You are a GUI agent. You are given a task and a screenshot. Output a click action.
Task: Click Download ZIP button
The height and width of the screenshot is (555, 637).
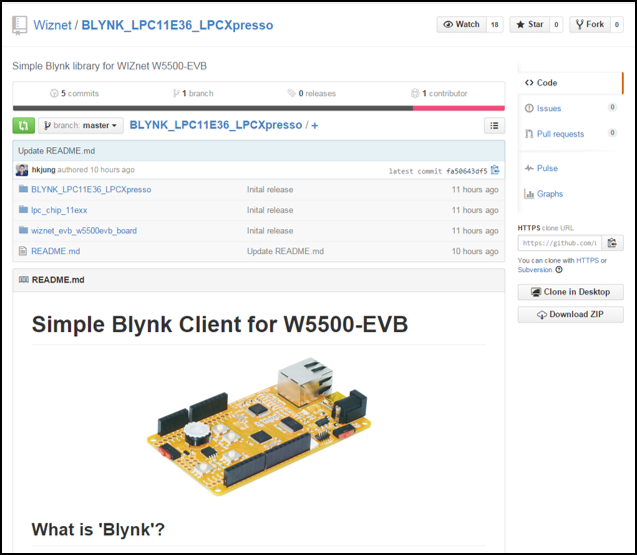click(x=570, y=314)
